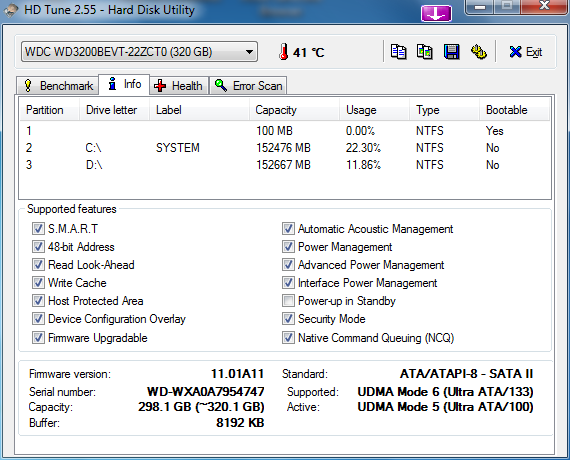570x460 pixels.
Task: Save screenshot floppy disk icon
Action: 451,52
